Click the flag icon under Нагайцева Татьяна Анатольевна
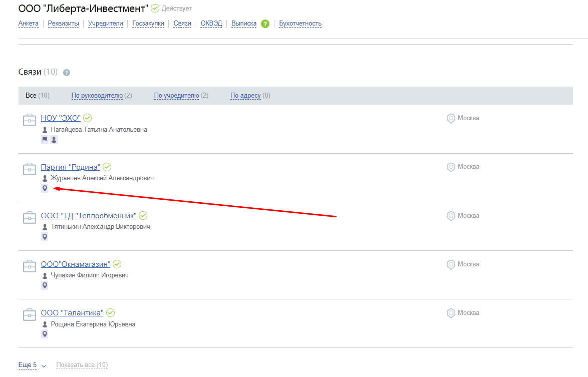Image resolution: width=588 pixels, height=377 pixels. coord(45,140)
